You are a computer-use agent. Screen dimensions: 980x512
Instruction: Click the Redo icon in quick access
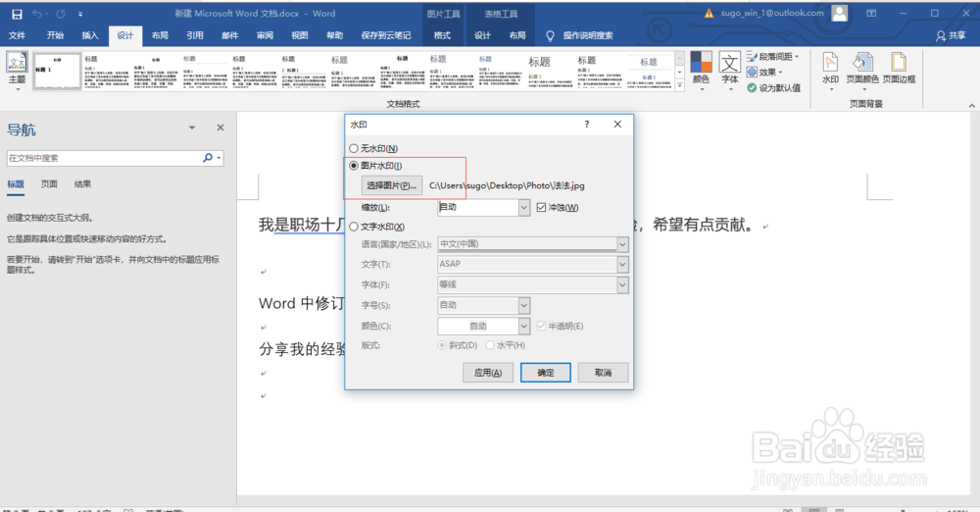click(61, 14)
